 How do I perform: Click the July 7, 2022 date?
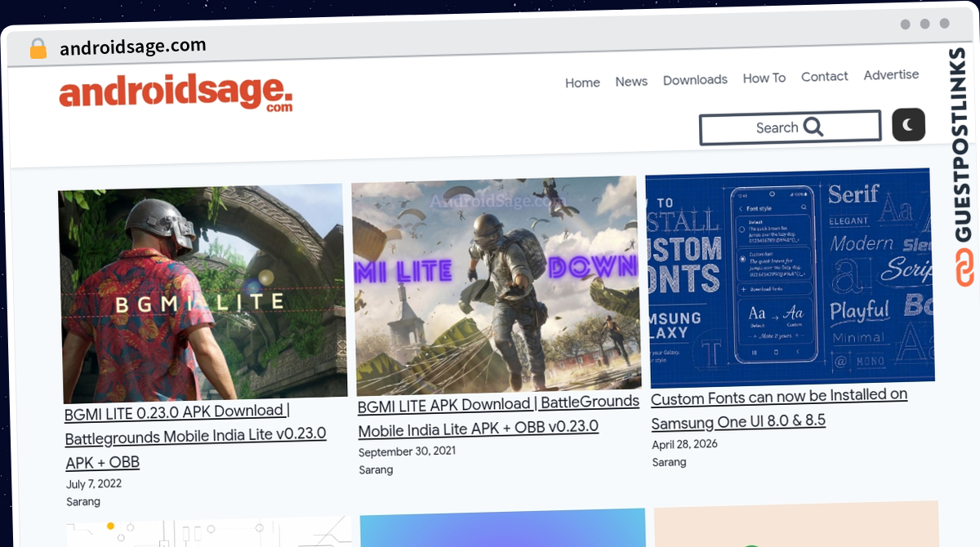click(x=94, y=483)
